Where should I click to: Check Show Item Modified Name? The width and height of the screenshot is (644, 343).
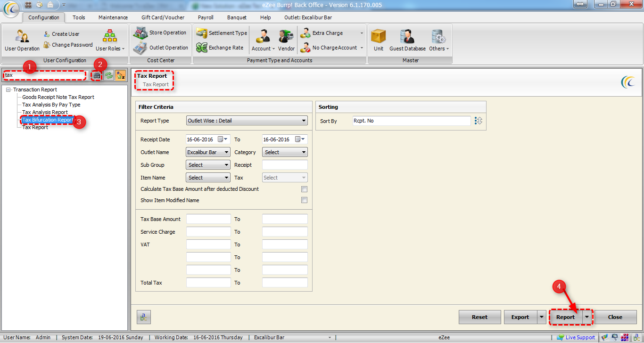[x=305, y=200]
